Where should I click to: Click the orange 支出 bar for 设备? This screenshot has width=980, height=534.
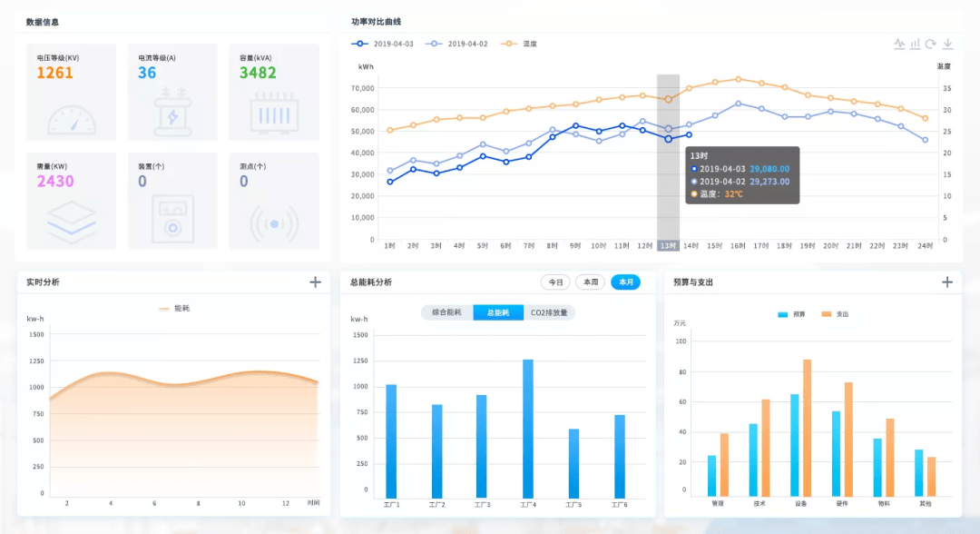click(807, 428)
